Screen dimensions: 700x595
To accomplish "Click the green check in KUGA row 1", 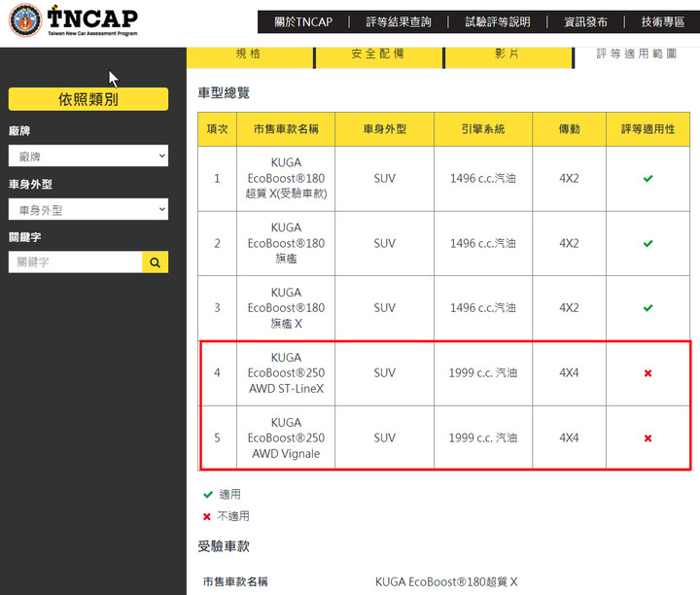I will (647, 179).
